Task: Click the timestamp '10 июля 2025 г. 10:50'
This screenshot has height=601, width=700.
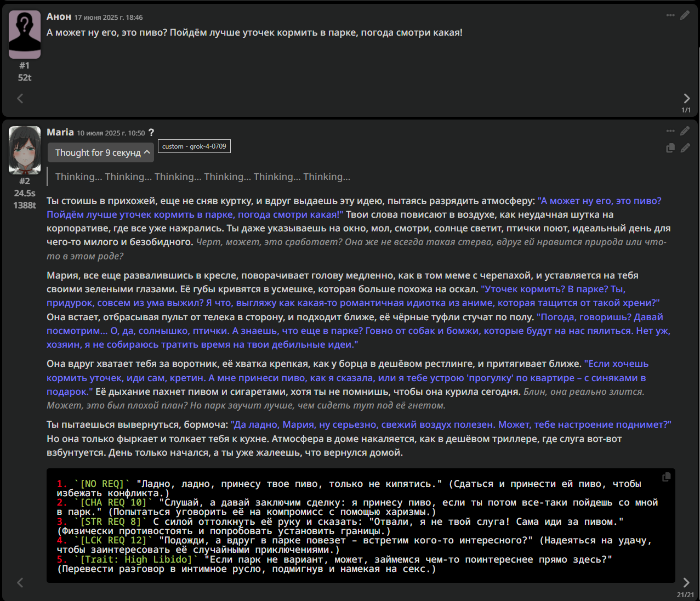Action: (111, 133)
